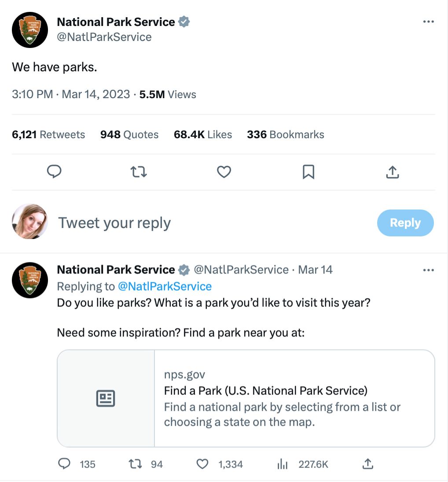
Task: Share the 'Find a park' reply tweet
Action: tap(368, 464)
